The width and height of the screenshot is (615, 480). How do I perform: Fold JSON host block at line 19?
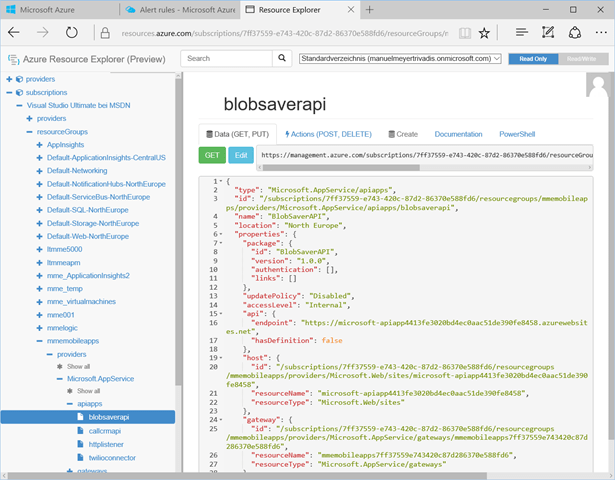click(221, 358)
